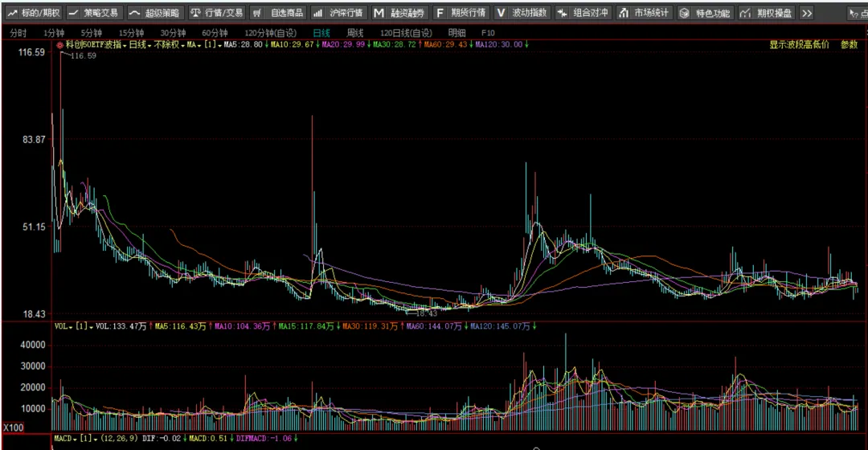
Task: Open the 市场统计 toolbar button
Action: (x=644, y=13)
